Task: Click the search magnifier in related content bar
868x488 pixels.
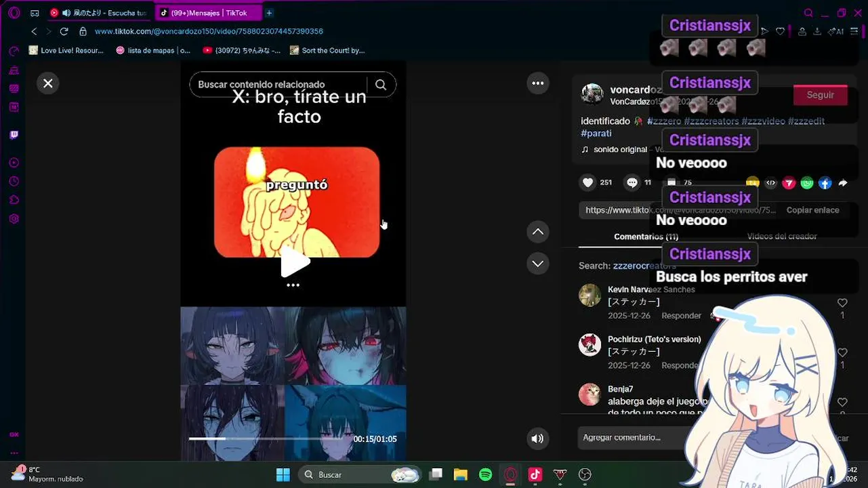Action: [x=381, y=85]
